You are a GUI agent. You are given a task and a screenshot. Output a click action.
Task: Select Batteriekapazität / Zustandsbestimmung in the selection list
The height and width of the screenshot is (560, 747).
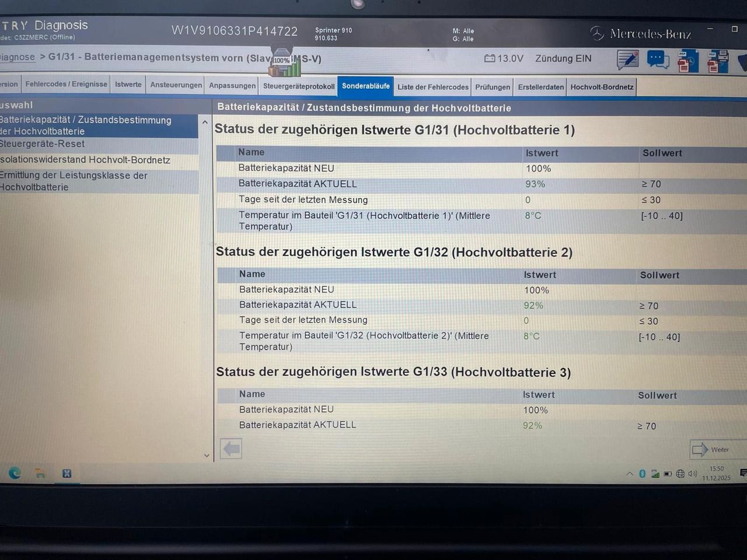[98, 125]
